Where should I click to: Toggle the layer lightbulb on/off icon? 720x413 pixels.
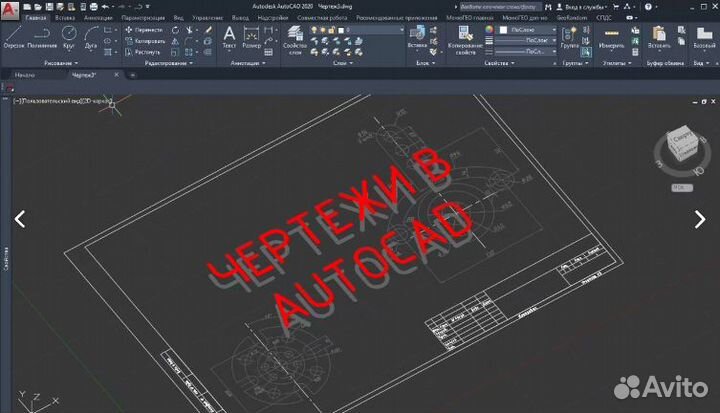pyautogui.click(x=314, y=30)
